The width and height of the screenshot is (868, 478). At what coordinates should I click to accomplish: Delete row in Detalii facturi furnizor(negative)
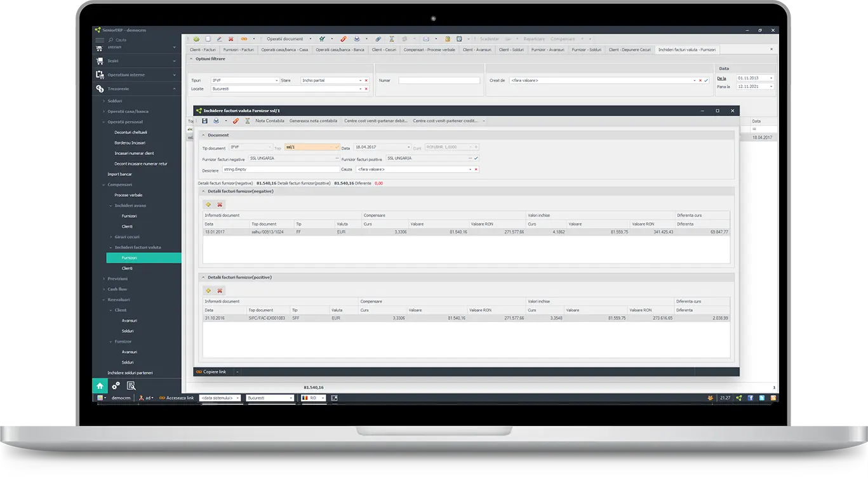click(220, 204)
